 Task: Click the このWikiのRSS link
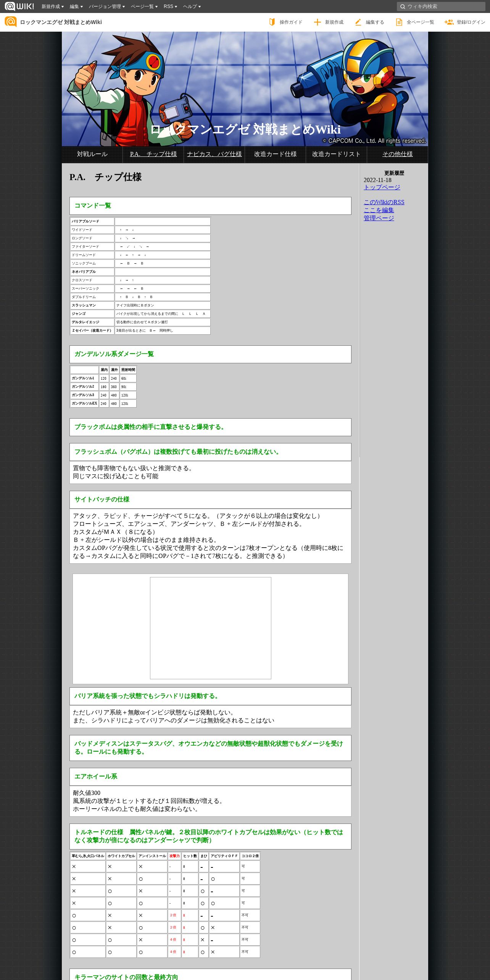click(x=384, y=202)
